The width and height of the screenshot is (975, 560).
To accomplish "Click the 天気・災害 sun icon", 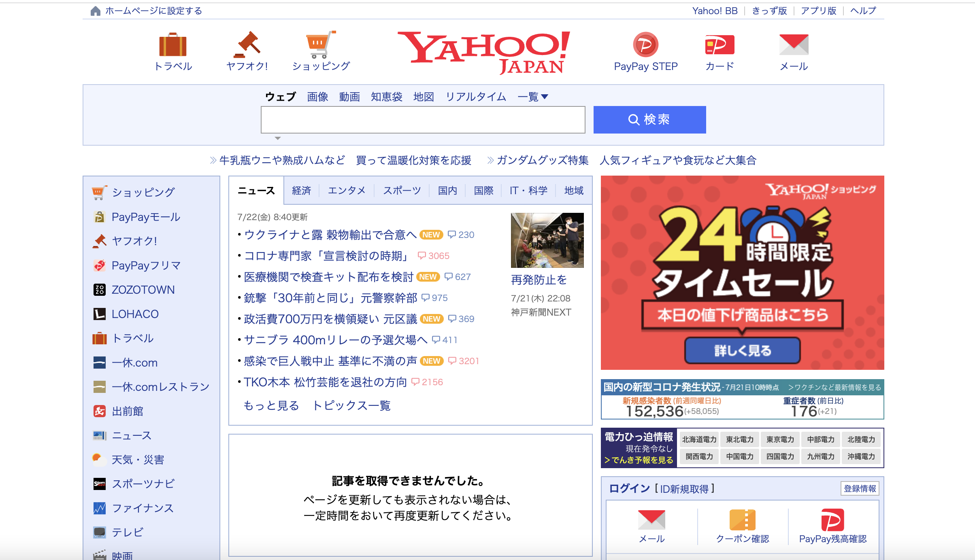I will point(99,459).
